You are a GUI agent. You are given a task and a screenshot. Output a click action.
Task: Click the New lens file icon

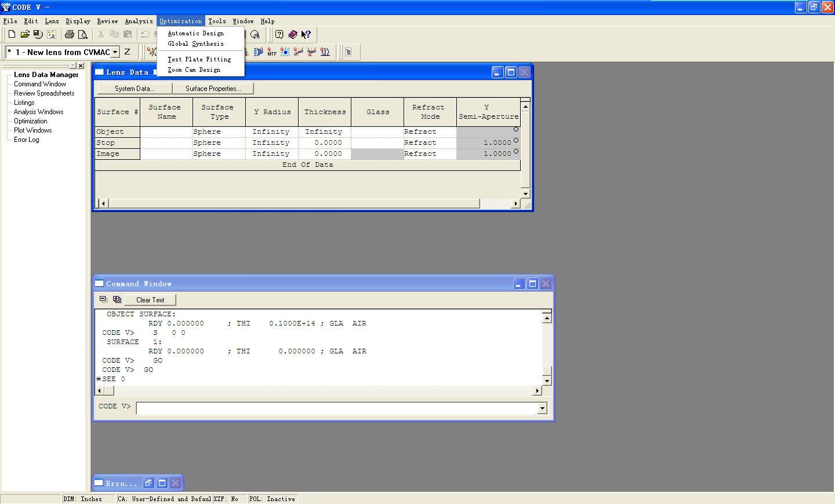12,35
